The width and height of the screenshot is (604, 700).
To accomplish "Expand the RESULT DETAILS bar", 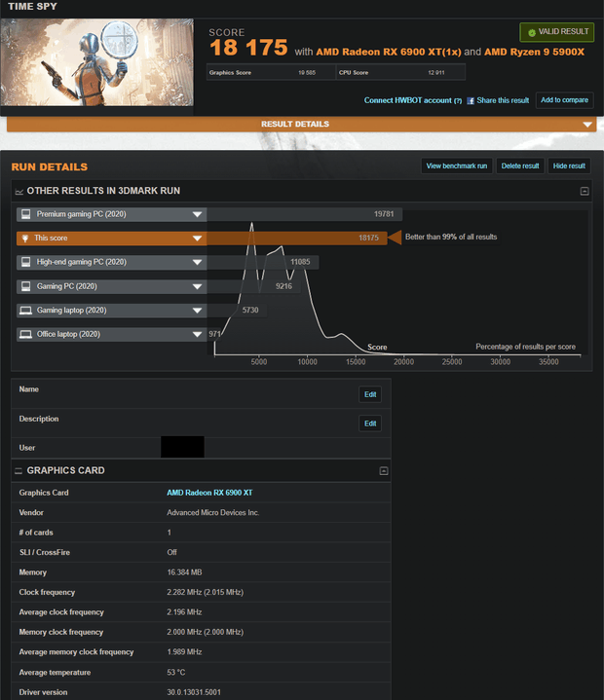I will 302,124.
